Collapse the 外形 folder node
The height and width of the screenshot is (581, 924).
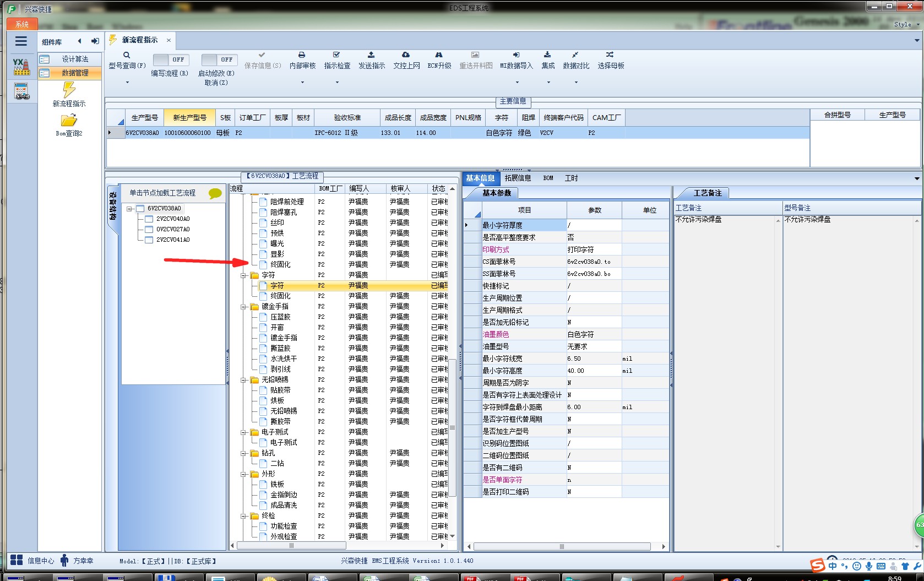[x=243, y=474]
